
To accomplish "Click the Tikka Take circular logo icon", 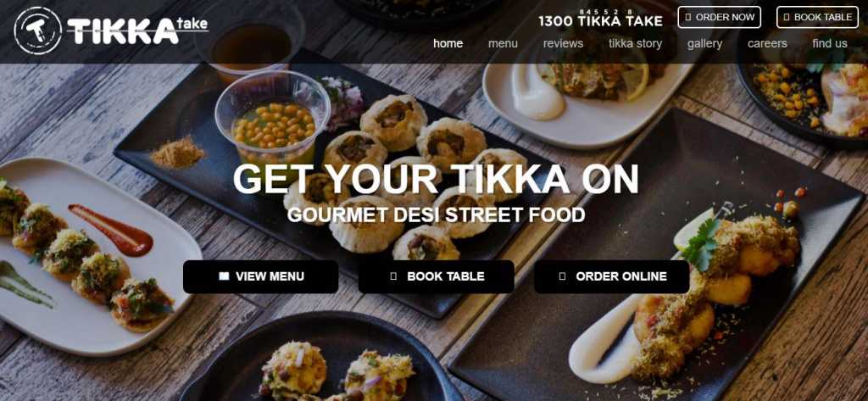I will [37, 31].
